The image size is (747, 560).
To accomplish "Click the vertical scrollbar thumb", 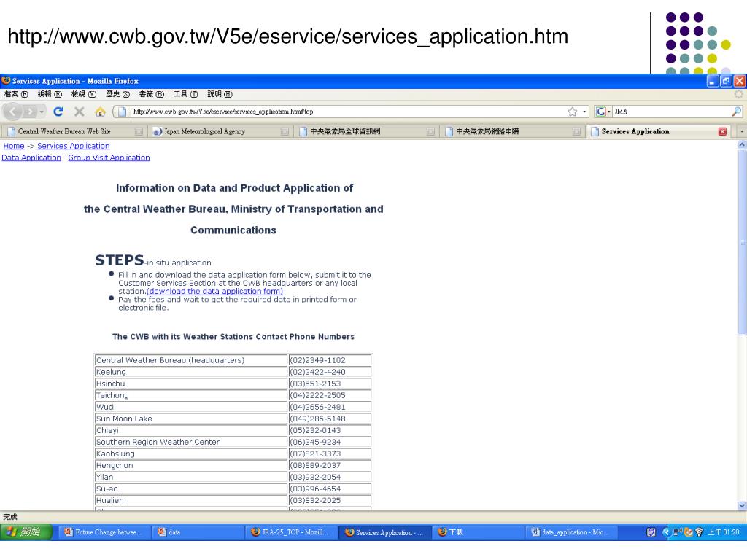I will coord(742,242).
